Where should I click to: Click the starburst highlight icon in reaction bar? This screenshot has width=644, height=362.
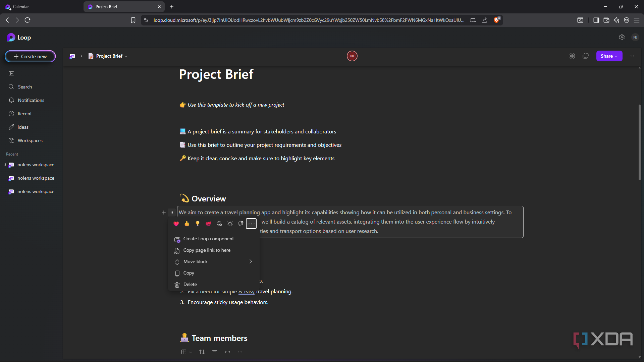point(230,224)
